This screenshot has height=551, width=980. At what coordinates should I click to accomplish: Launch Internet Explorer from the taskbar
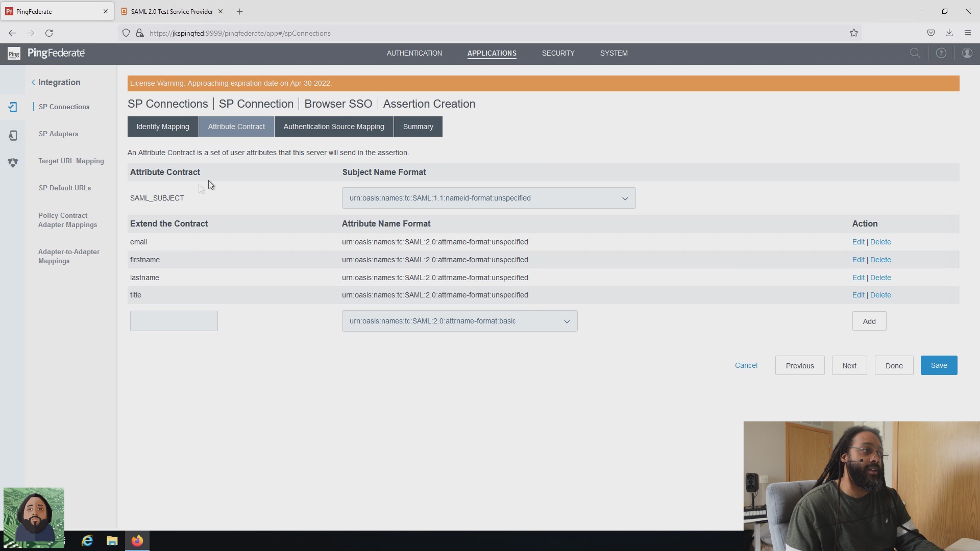[87, 540]
